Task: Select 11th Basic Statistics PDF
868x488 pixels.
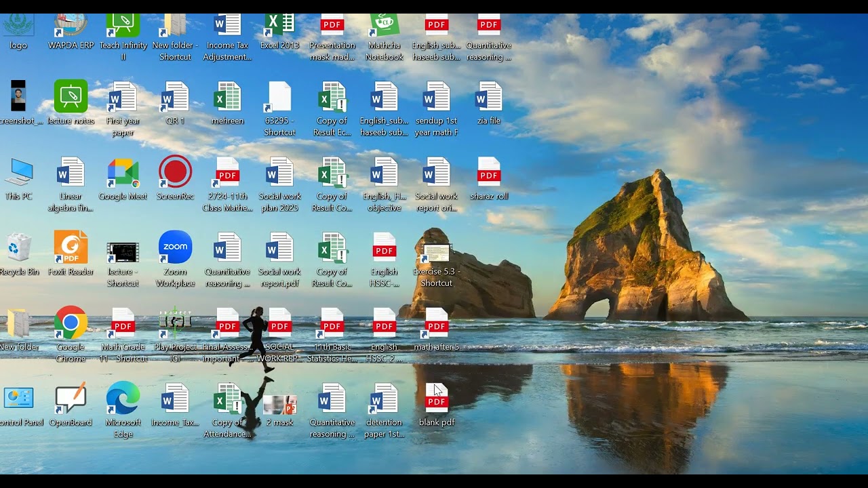Action: [332, 335]
